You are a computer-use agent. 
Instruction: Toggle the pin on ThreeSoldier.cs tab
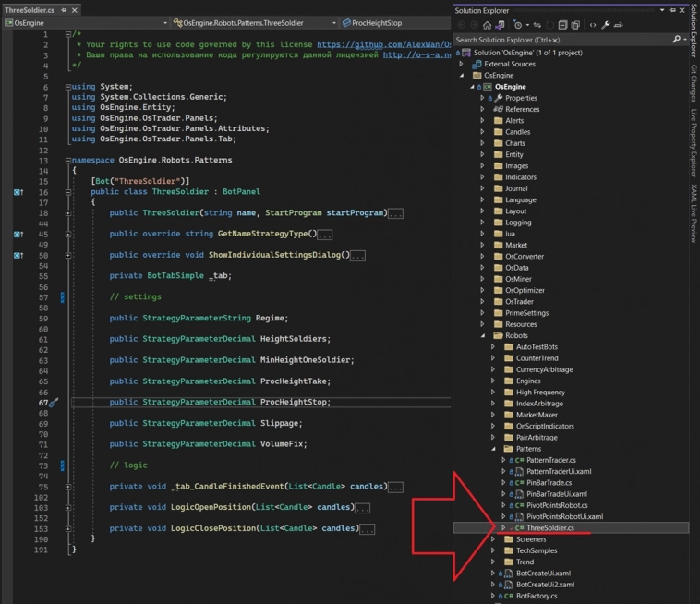click(64, 9)
